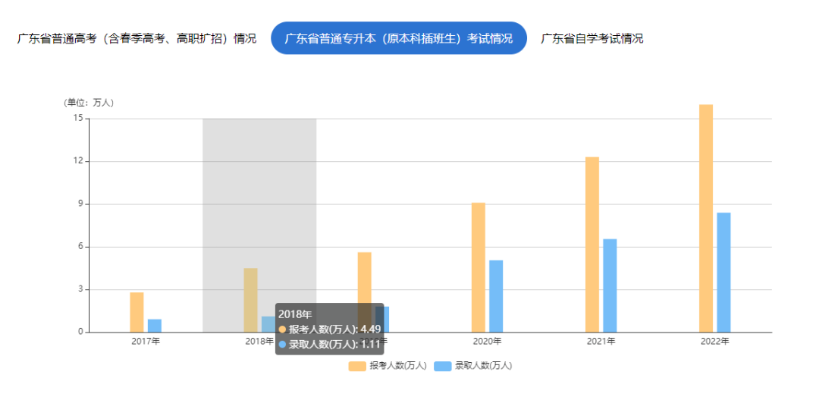Screen dimensions: 815x393
Task: Click 2020年 orange applicants bar
Action: click(478, 267)
